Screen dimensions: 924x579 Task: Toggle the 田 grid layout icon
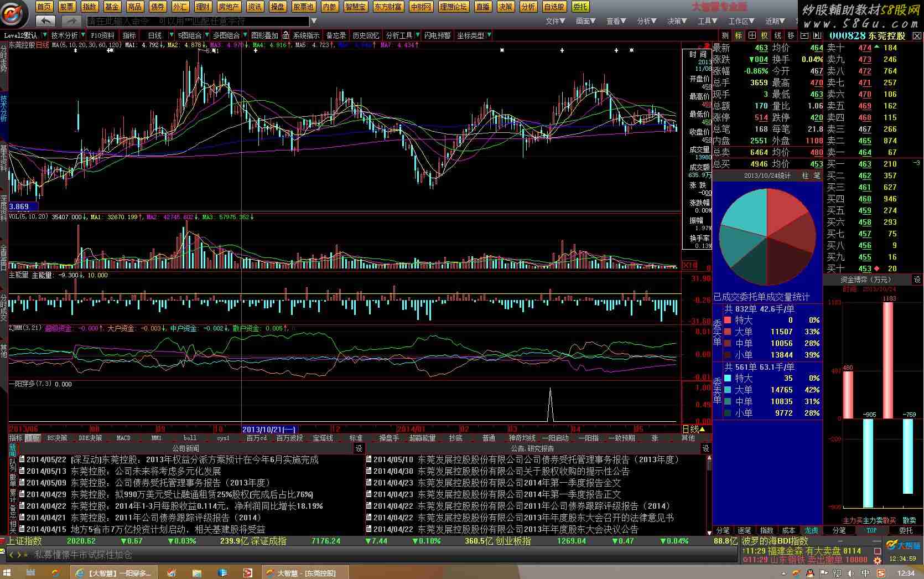[751, 35]
